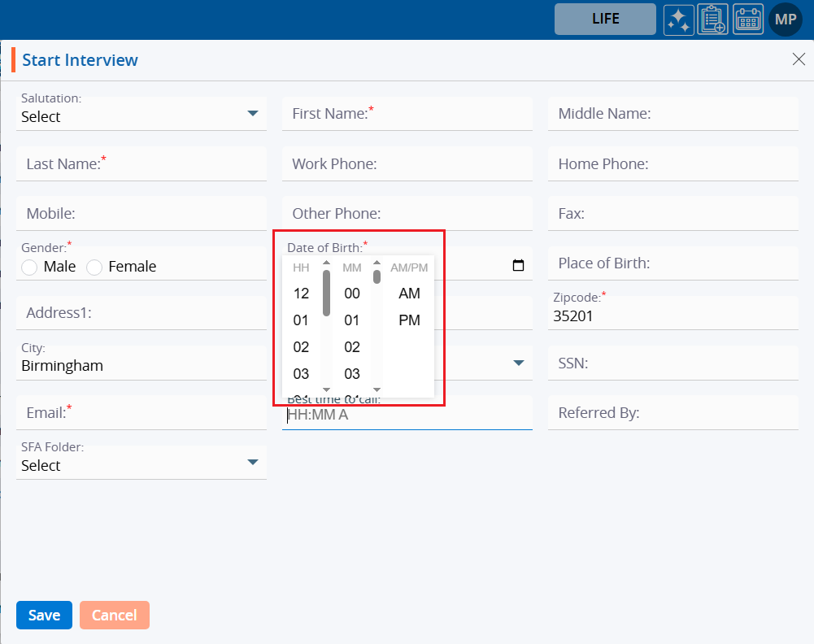Screen dimensions: 814x644
Task: Expand the dropdown beside the SSN field
Action: coord(518,363)
